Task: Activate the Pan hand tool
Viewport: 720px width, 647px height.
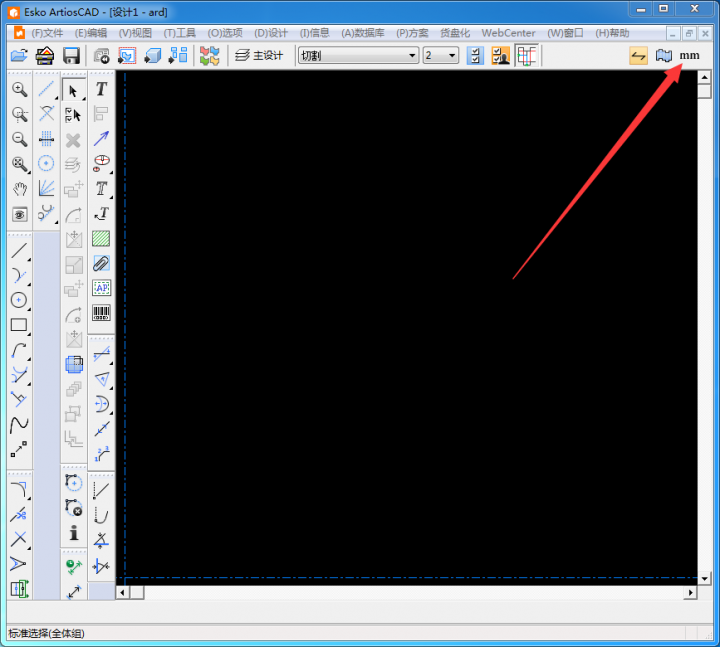Action: (x=19, y=188)
